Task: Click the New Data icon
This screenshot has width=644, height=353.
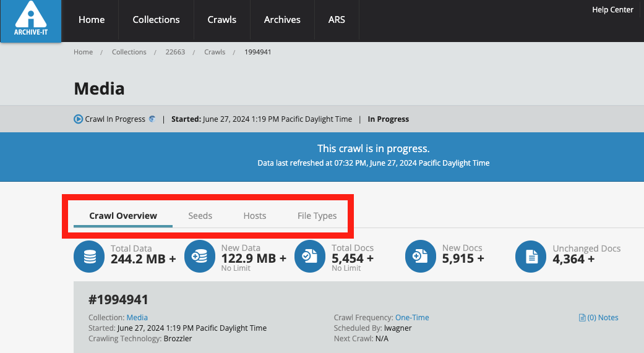Action: (x=200, y=257)
